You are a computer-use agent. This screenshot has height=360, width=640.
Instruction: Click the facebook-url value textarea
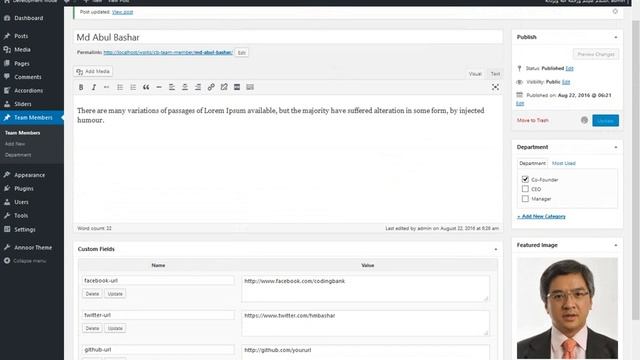366,289
